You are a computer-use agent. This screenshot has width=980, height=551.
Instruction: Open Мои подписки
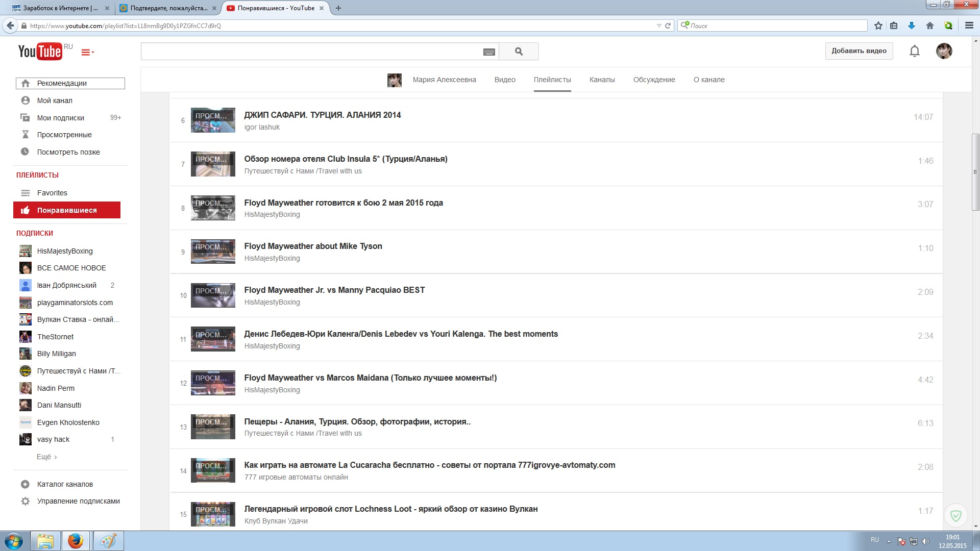pos(61,118)
